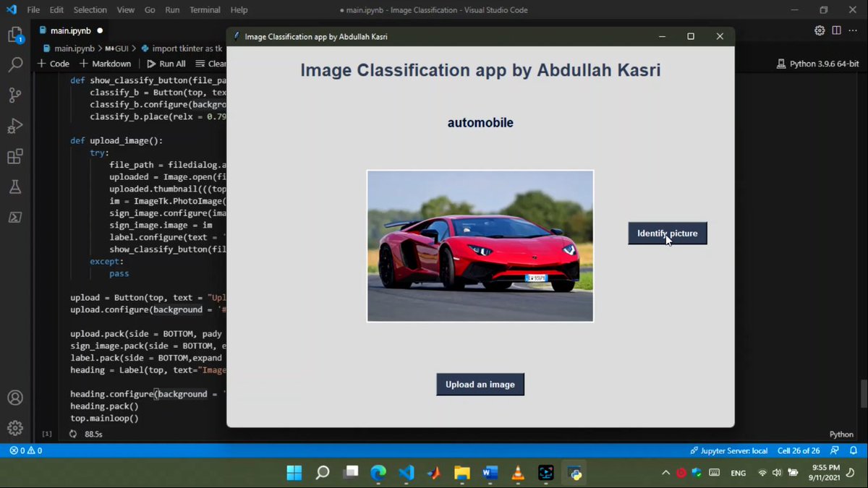Open the Extensions view
Viewport: 868px width, 488px height.
(x=15, y=156)
